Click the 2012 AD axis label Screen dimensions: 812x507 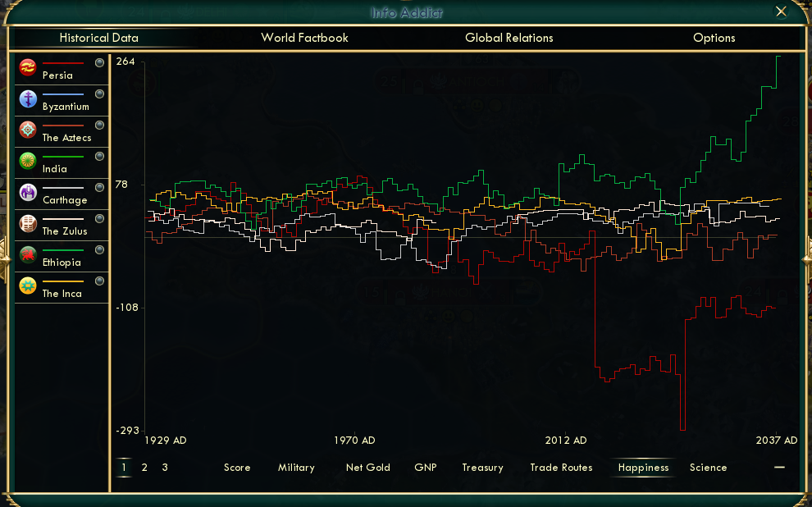(x=565, y=441)
